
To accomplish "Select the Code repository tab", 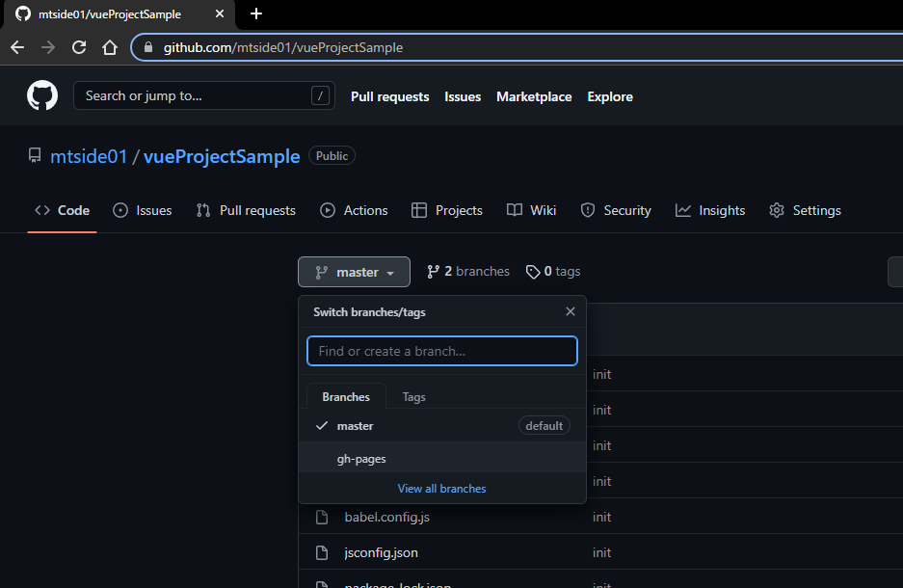I will (63, 211).
